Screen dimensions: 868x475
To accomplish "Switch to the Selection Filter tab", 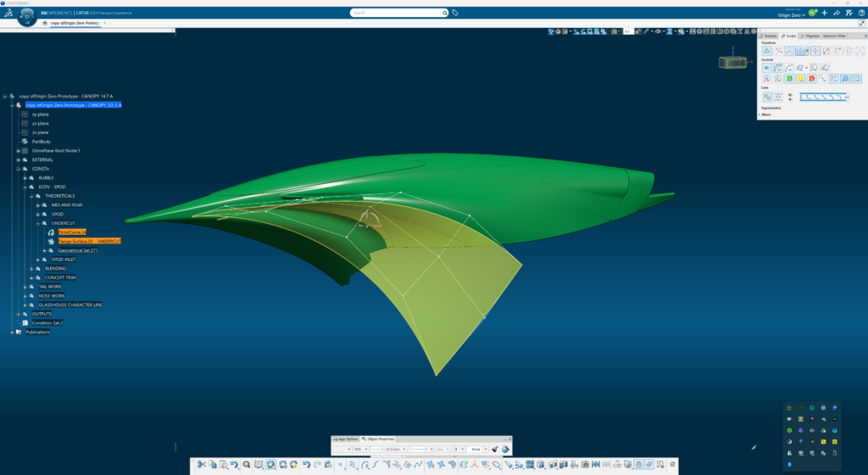I will [x=834, y=36].
